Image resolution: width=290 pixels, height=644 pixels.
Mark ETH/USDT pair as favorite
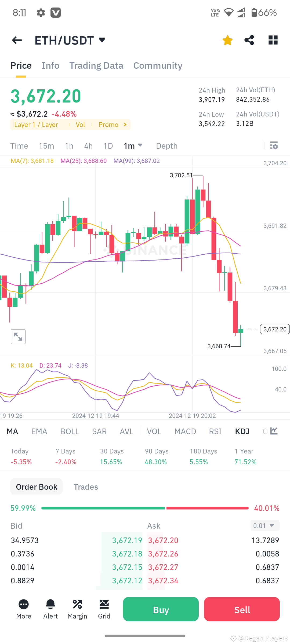click(x=227, y=40)
